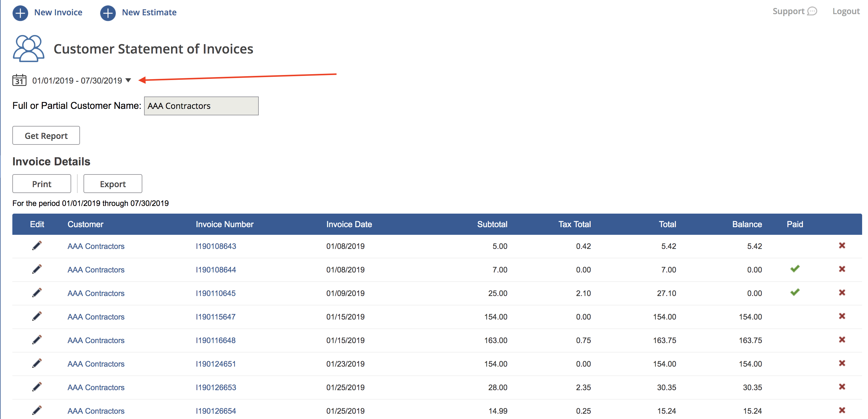Sort by Invoice Date column header
The image size is (868, 419).
[349, 224]
